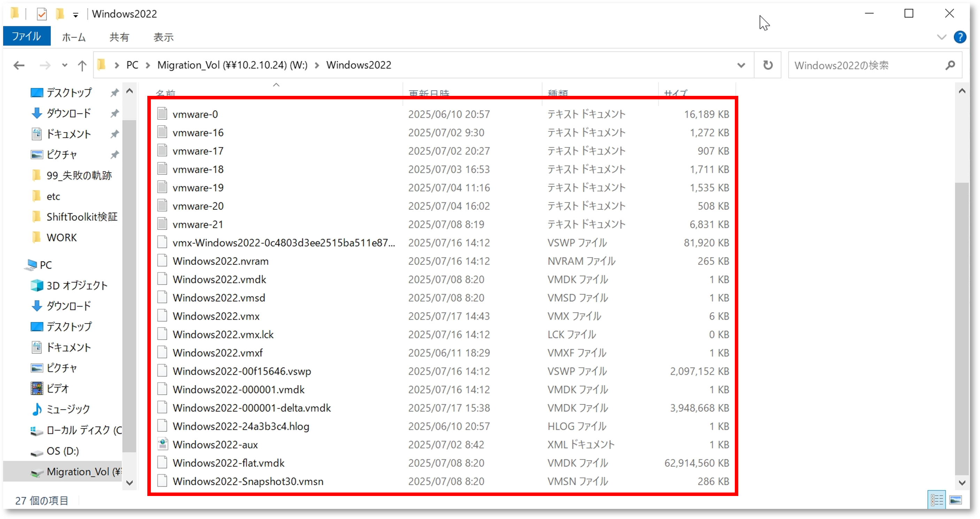Switch to the 表示 tab
The width and height of the screenshot is (980, 519).
163,37
